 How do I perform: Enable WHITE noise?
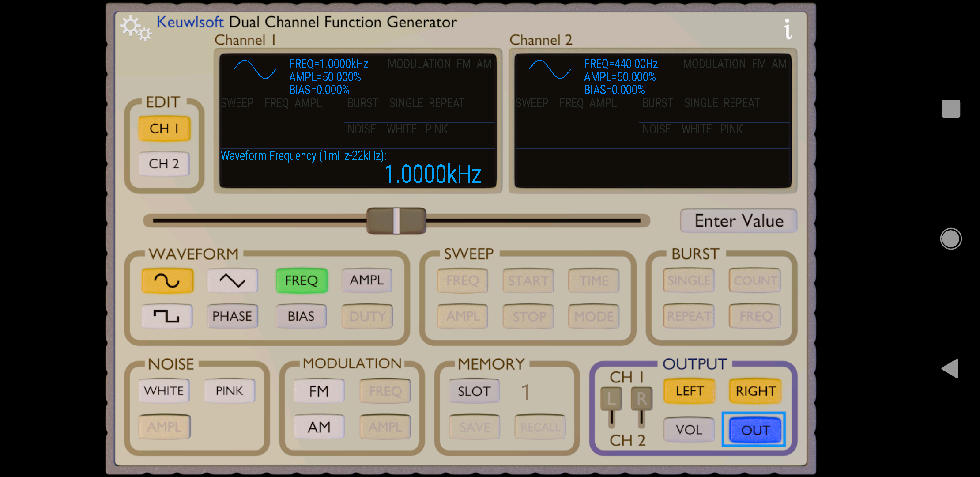click(164, 391)
